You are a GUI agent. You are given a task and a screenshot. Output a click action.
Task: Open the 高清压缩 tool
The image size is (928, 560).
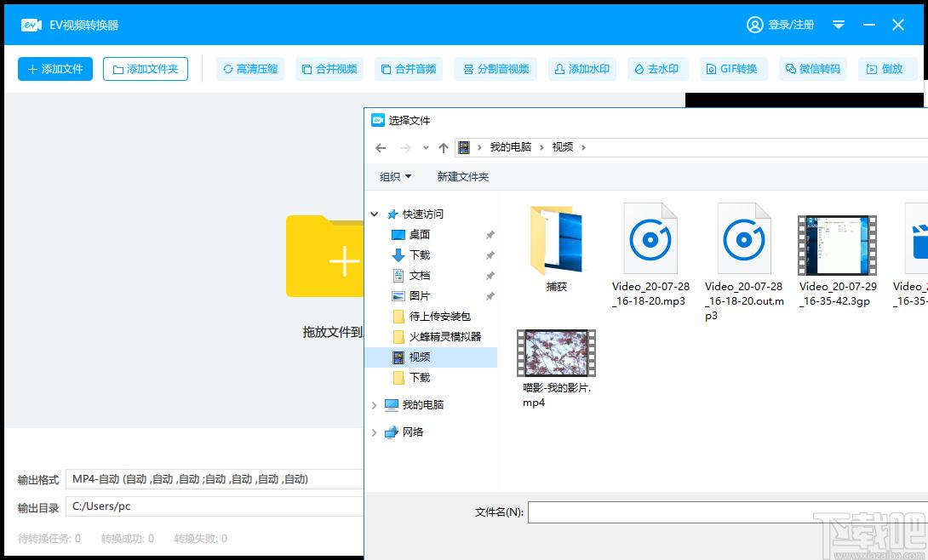pos(250,69)
